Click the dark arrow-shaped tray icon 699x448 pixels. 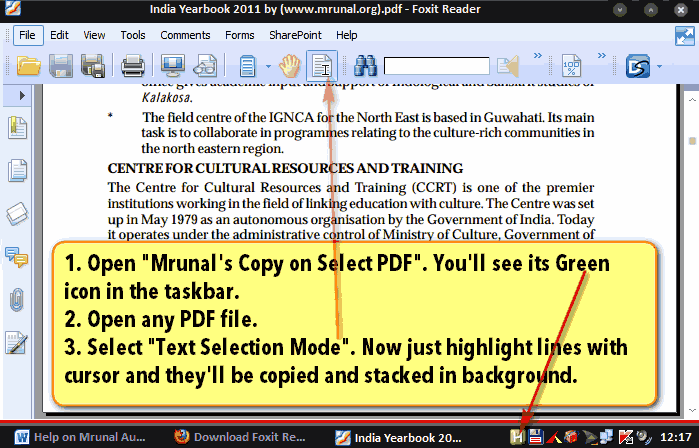tap(589, 438)
